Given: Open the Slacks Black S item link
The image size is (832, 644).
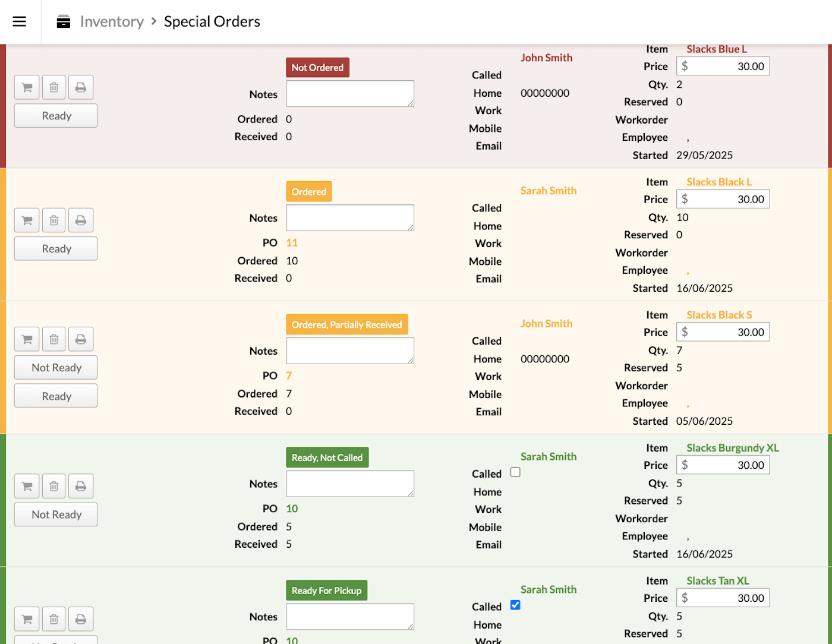Looking at the screenshot, I should tap(719, 315).
